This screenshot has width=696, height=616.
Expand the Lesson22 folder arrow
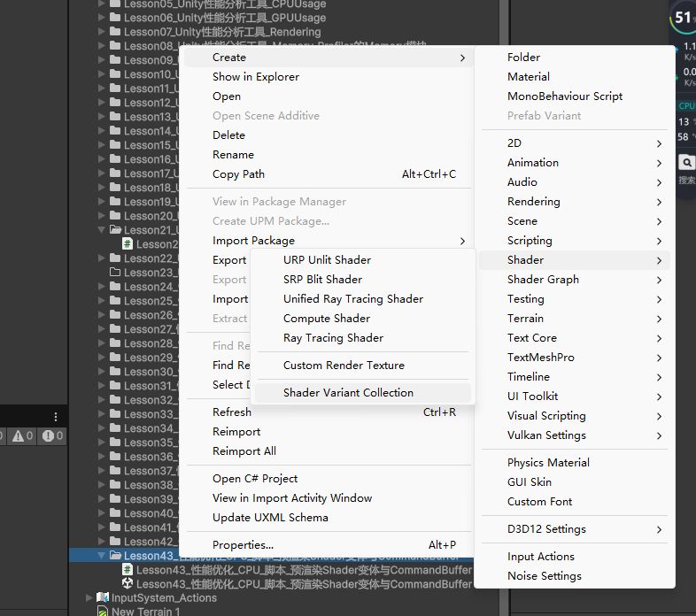tap(102, 258)
